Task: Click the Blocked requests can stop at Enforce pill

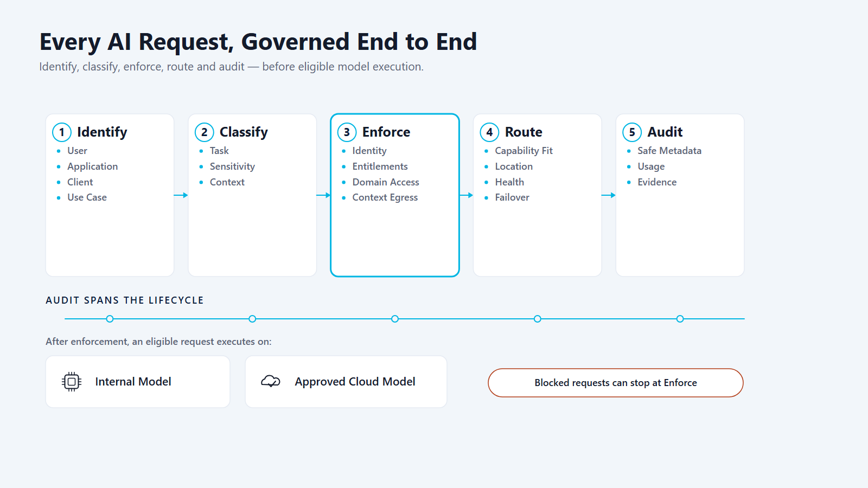Action: [616, 383]
